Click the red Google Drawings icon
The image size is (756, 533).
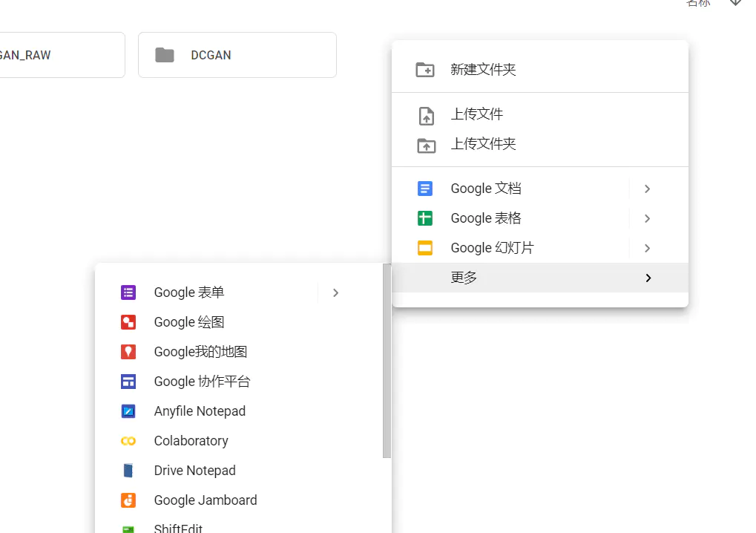(x=128, y=322)
